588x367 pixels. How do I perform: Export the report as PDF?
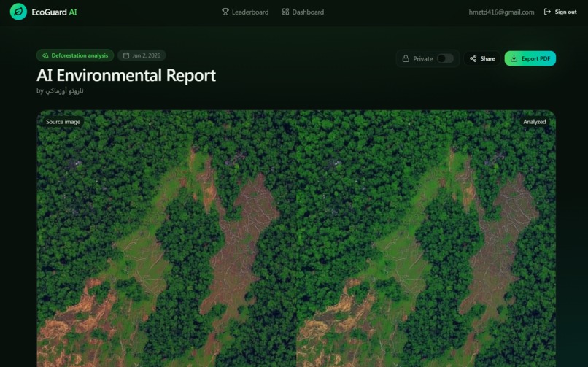530,58
